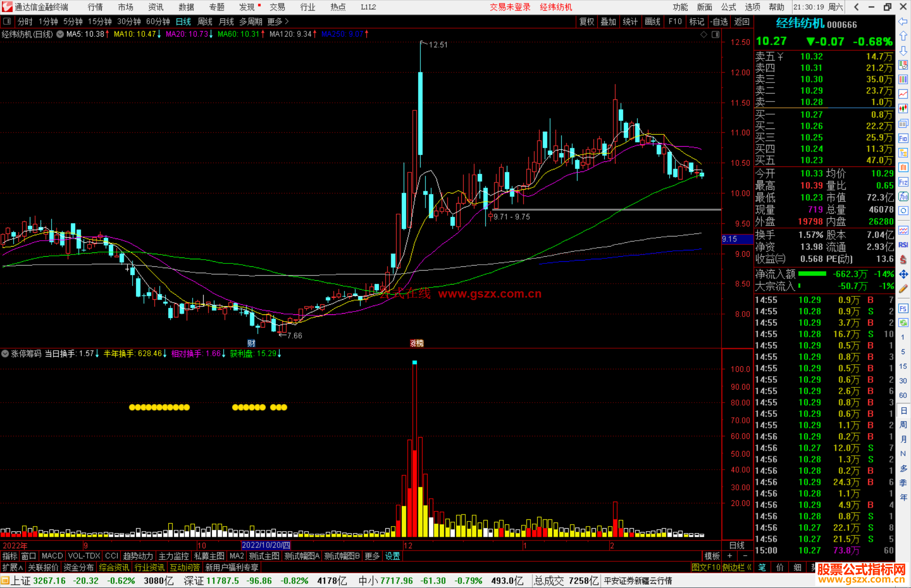Viewport: 911px width, 588px height.
Task: Click the 设置 indicator settings button
Action: (x=392, y=556)
